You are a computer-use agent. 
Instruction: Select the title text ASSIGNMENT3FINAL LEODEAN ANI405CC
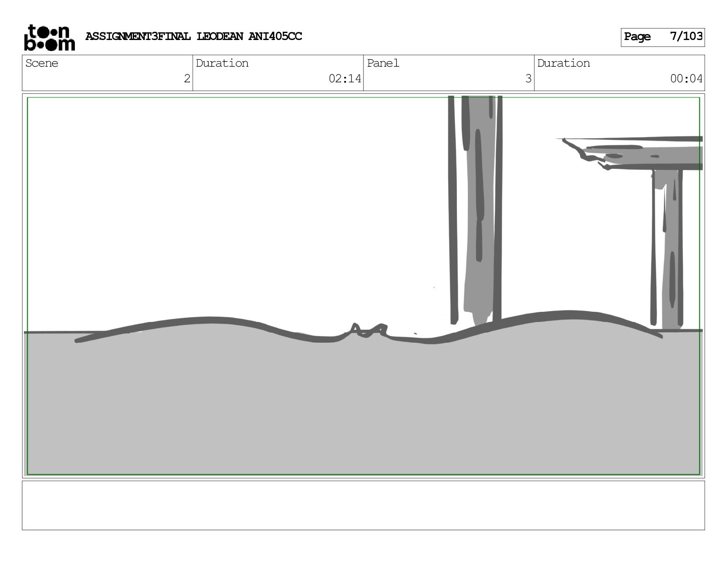(193, 36)
